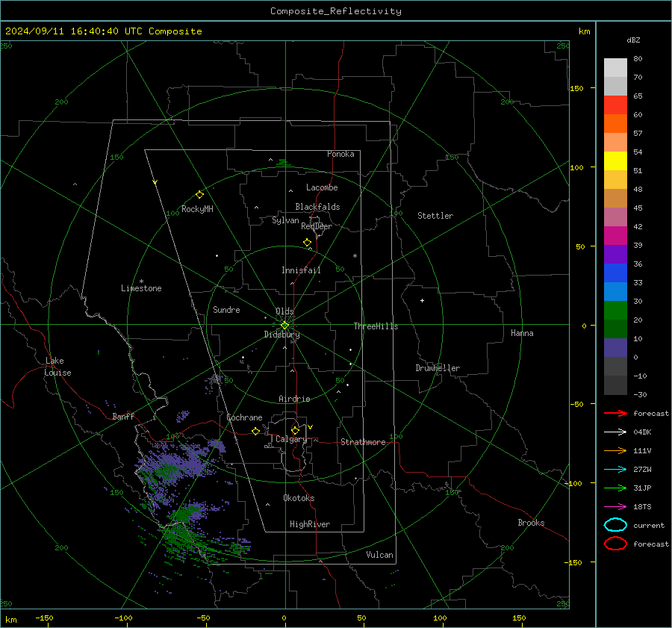This screenshot has width=672, height=628.
Task: Click the RockyMH label
Action: pyautogui.click(x=197, y=209)
